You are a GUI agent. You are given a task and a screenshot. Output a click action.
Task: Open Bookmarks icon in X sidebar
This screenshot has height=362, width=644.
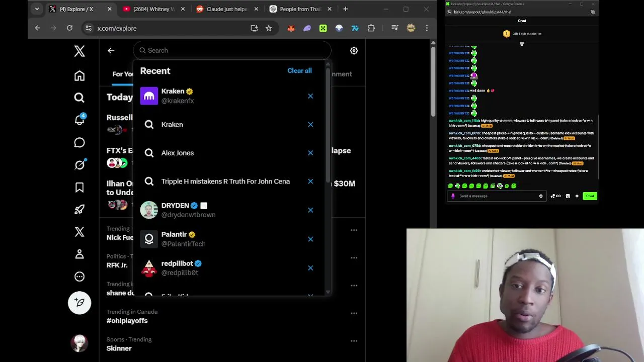tap(79, 188)
